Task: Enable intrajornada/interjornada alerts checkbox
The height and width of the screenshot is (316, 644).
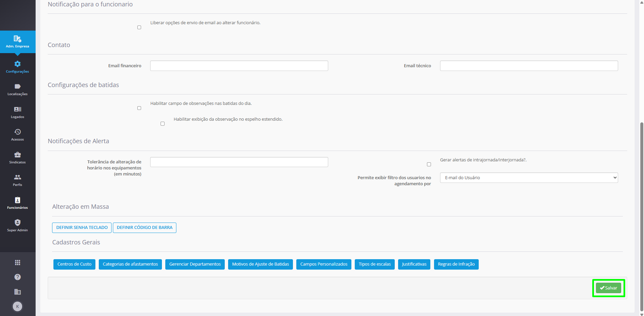Action: (429, 164)
